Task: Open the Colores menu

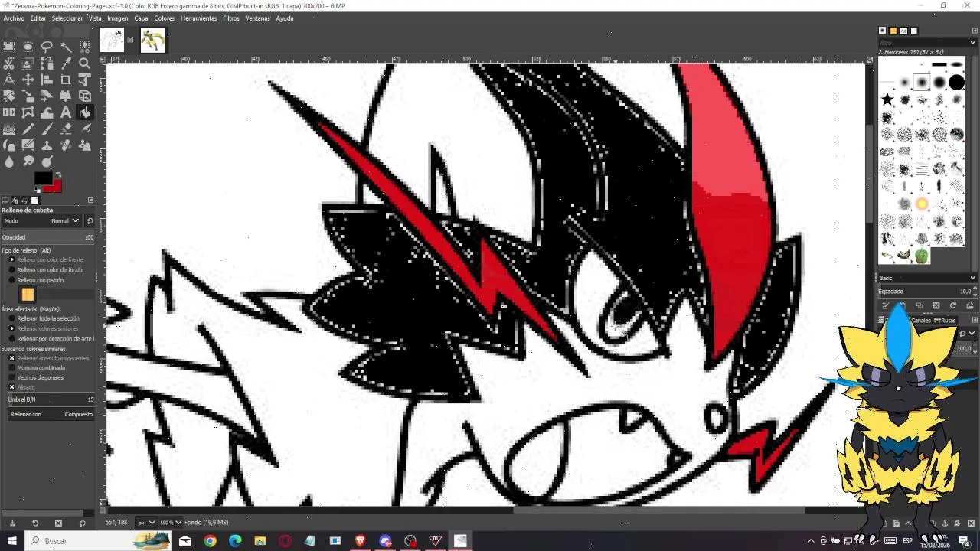Action: 165,18
